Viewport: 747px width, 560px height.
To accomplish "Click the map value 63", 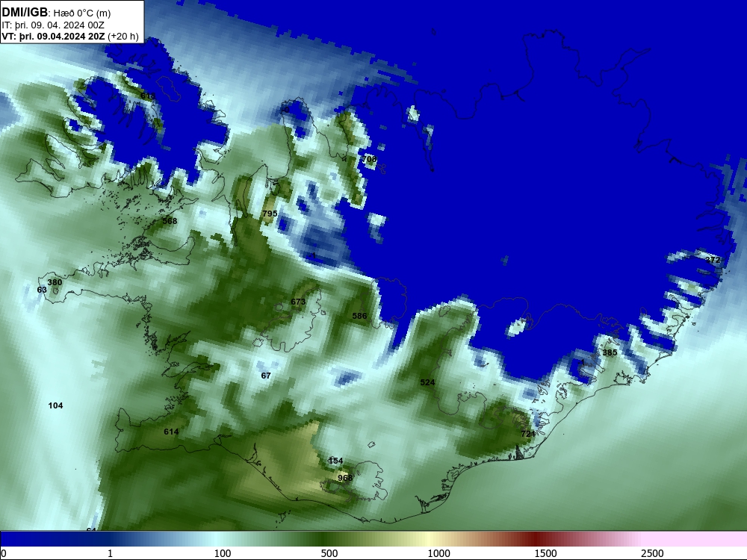I will click(42, 290).
